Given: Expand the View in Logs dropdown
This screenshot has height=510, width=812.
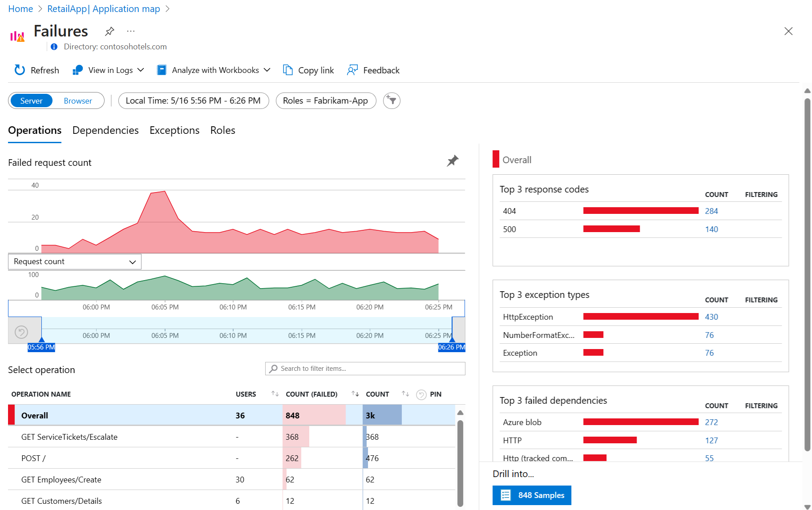Looking at the screenshot, I should tap(141, 70).
